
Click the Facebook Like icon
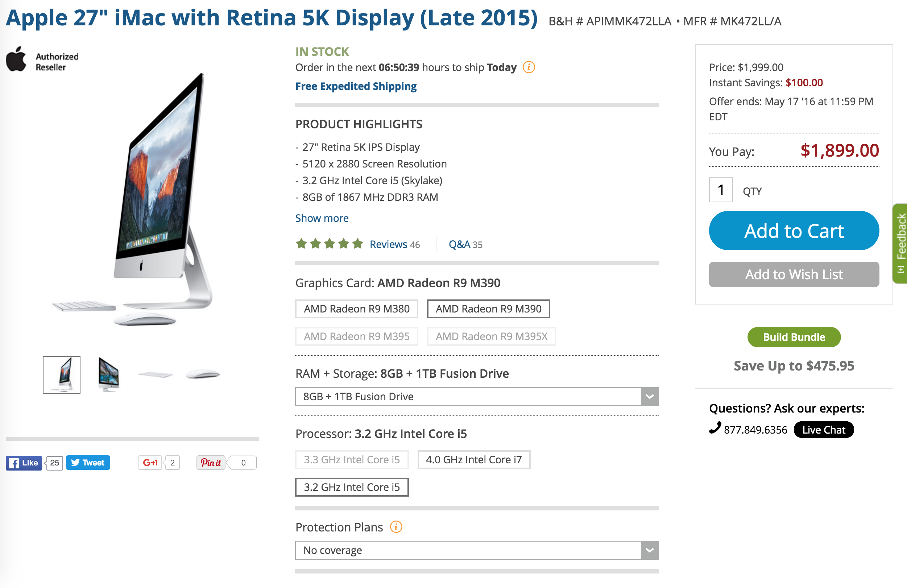(x=24, y=463)
